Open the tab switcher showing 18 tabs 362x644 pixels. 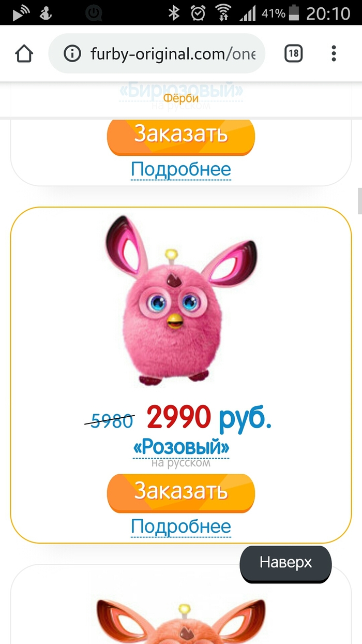click(x=294, y=53)
